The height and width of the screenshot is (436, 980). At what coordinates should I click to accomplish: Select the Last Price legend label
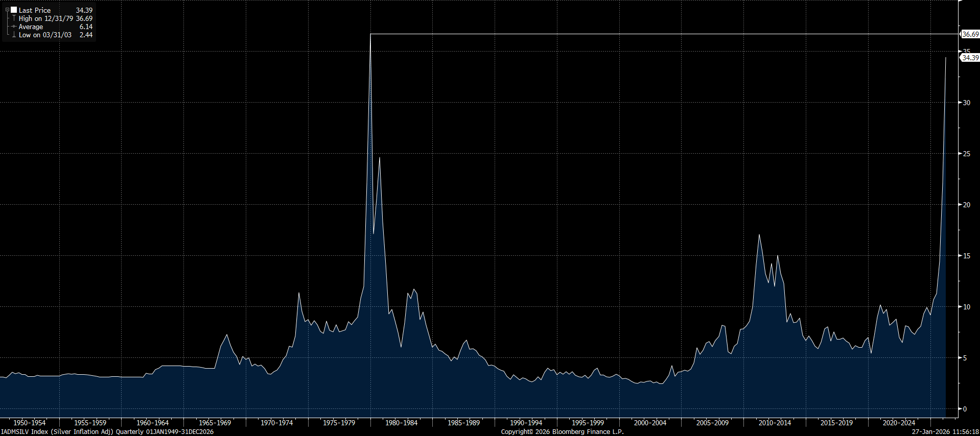coord(35,10)
